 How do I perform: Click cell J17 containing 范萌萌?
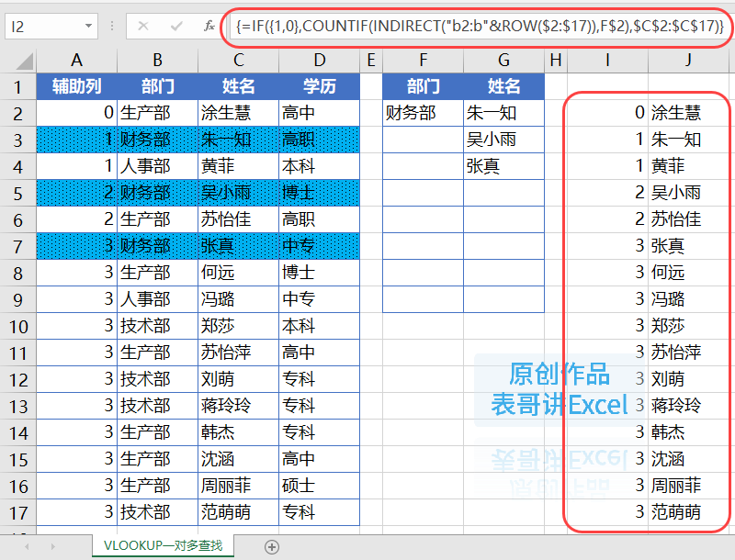[x=688, y=512]
